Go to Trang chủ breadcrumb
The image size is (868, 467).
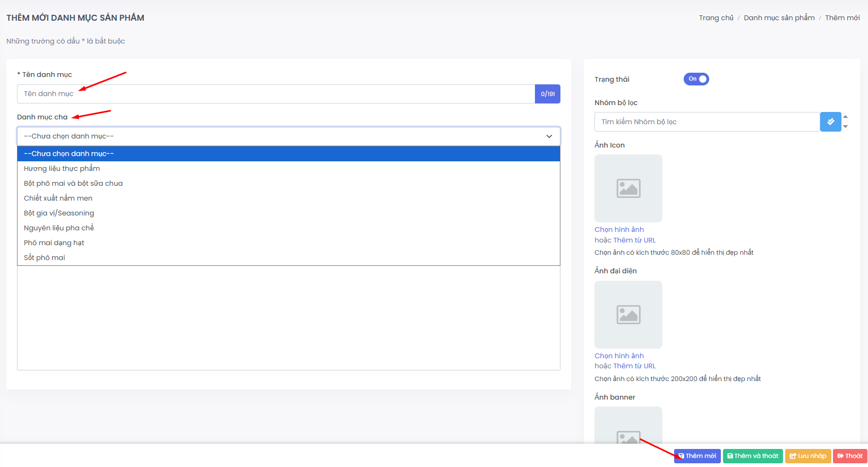[x=716, y=18]
